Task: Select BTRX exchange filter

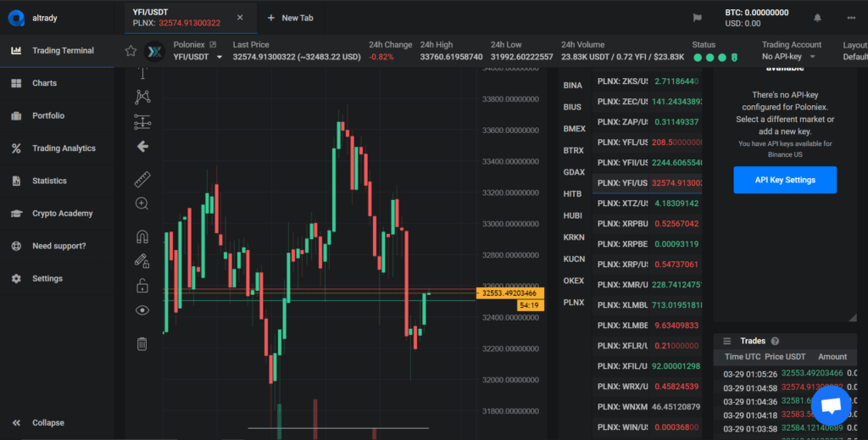Action: coord(574,151)
